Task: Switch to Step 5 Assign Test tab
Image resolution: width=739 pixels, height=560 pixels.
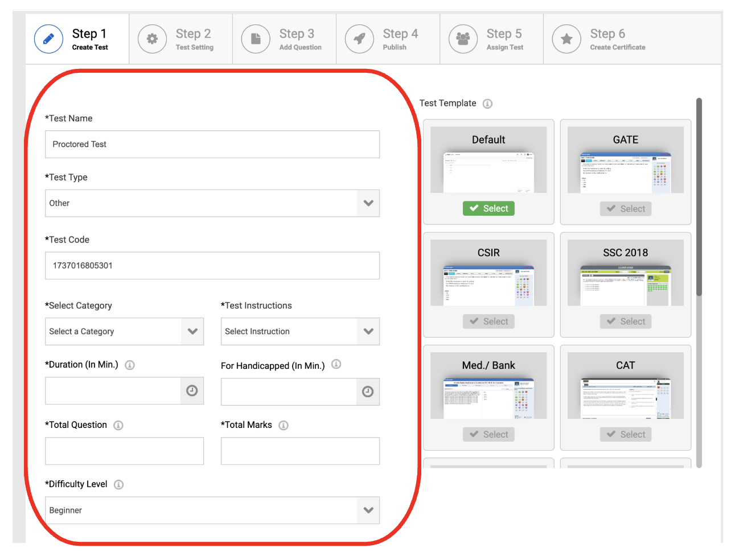Action: click(x=491, y=39)
